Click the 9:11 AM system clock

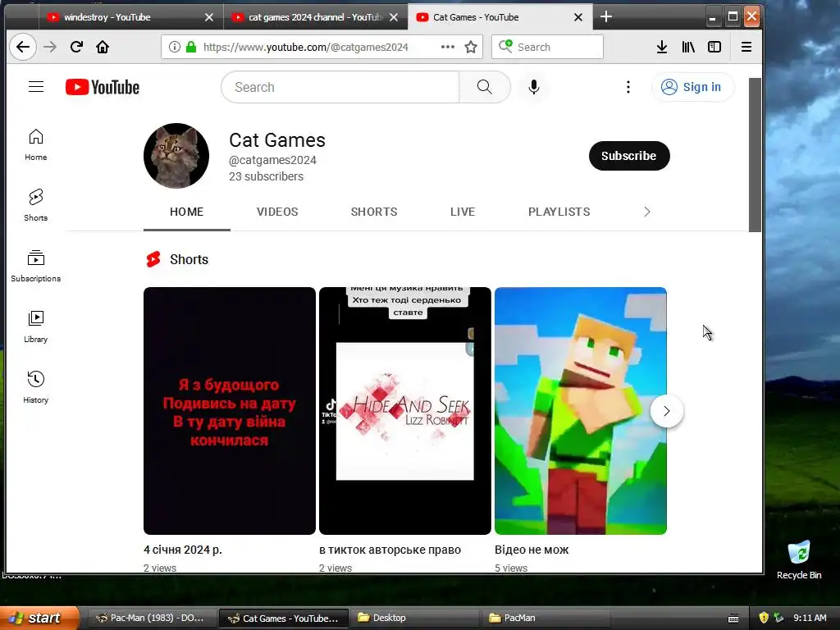click(810, 618)
